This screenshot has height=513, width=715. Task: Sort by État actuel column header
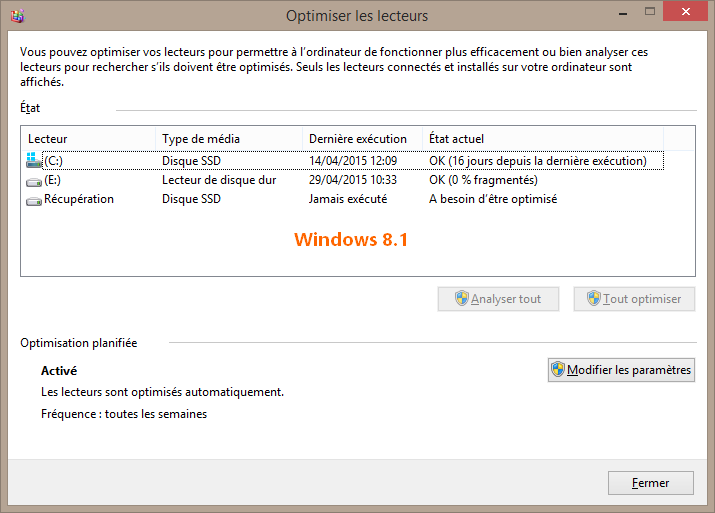coord(543,139)
